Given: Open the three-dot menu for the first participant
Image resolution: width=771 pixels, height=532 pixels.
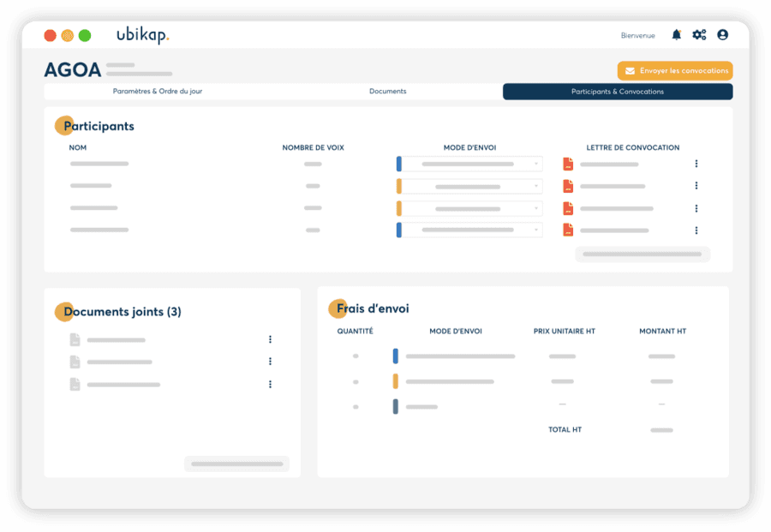Looking at the screenshot, I should [696, 163].
